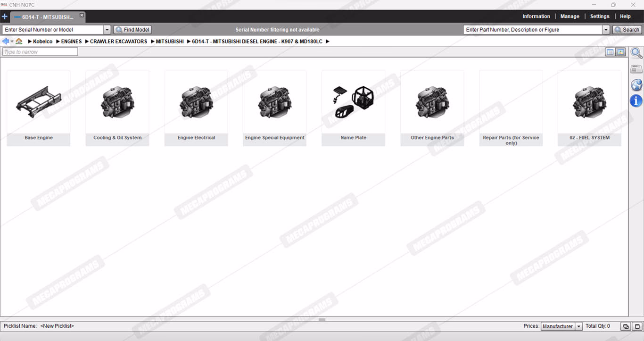Viewport: 644px width, 341px height.
Task: Click the magnifying glass icon in right sidebar
Action: tap(636, 53)
